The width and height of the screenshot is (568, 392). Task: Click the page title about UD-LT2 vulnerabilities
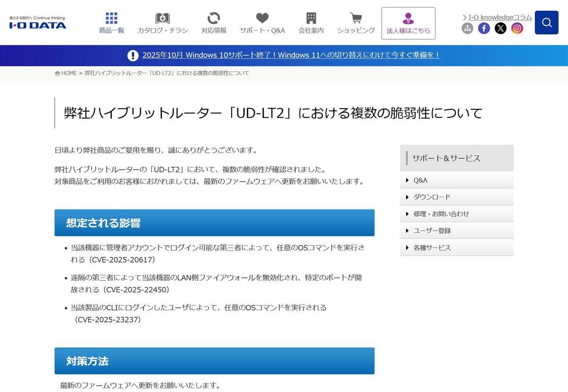(273, 113)
